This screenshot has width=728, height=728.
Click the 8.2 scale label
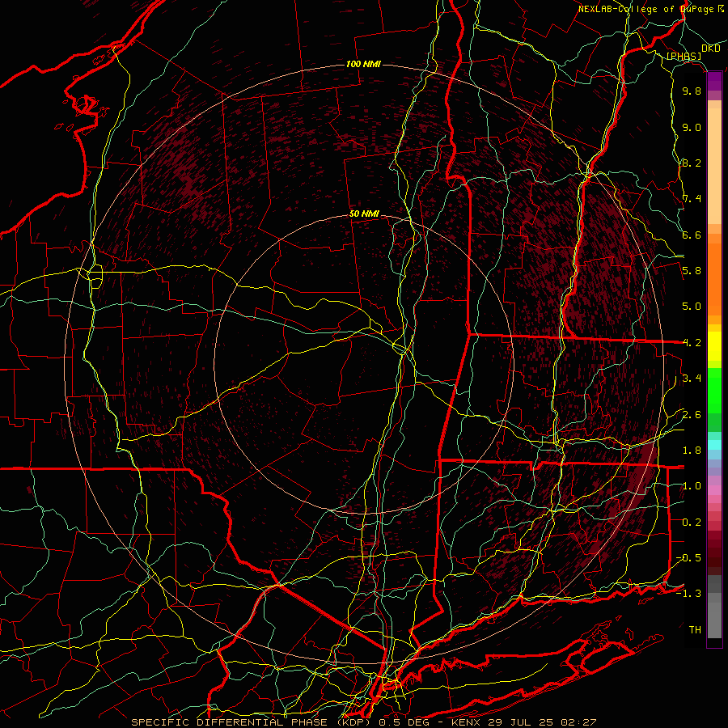click(x=692, y=163)
